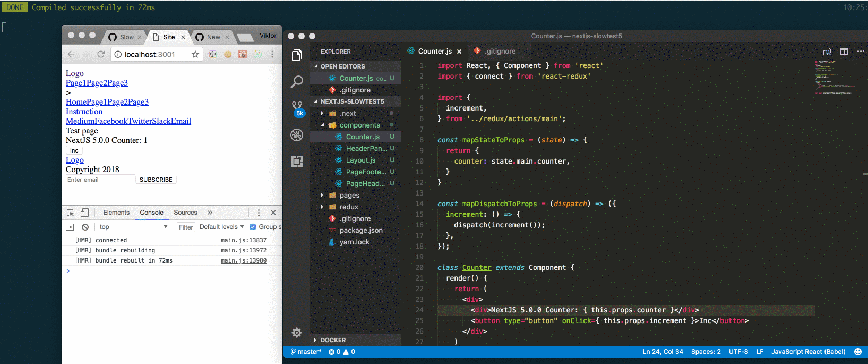The image size is (868, 364).
Task: Open the Search view in VS Code activity bar
Action: (x=297, y=82)
